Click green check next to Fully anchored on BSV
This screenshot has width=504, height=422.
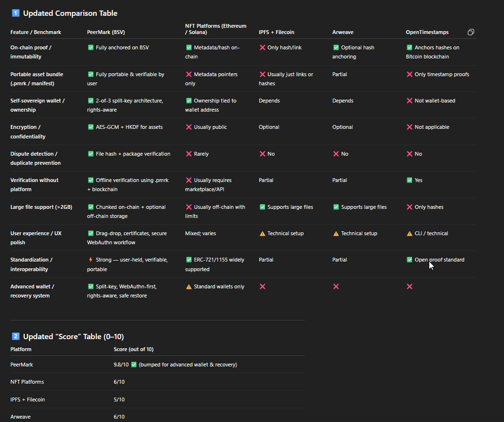(x=91, y=47)
